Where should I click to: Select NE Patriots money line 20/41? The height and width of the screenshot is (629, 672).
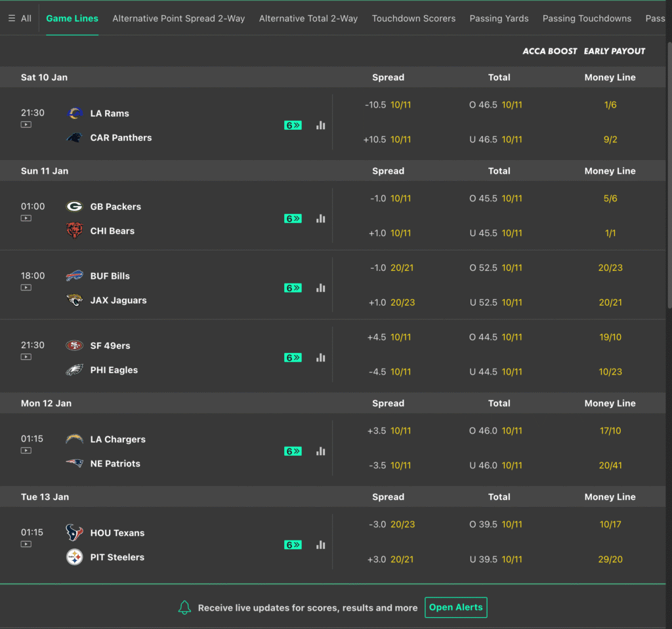coord(610,465)
